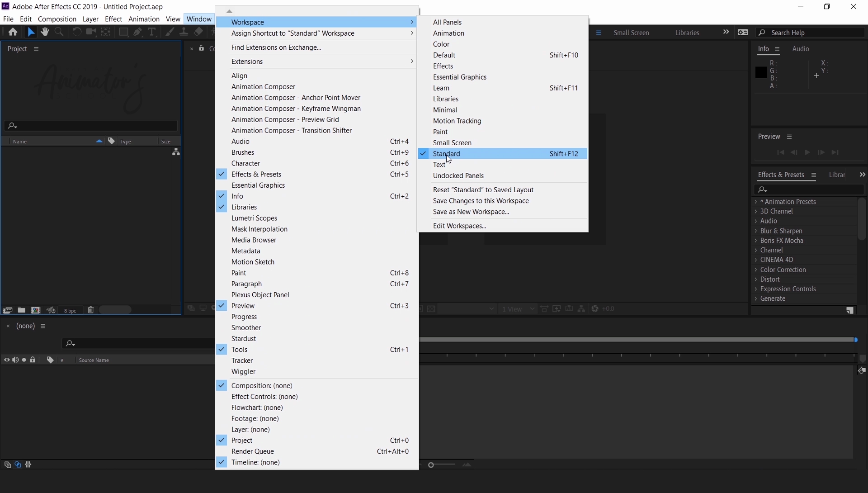Click the RAM Preview playback icon

807,152
